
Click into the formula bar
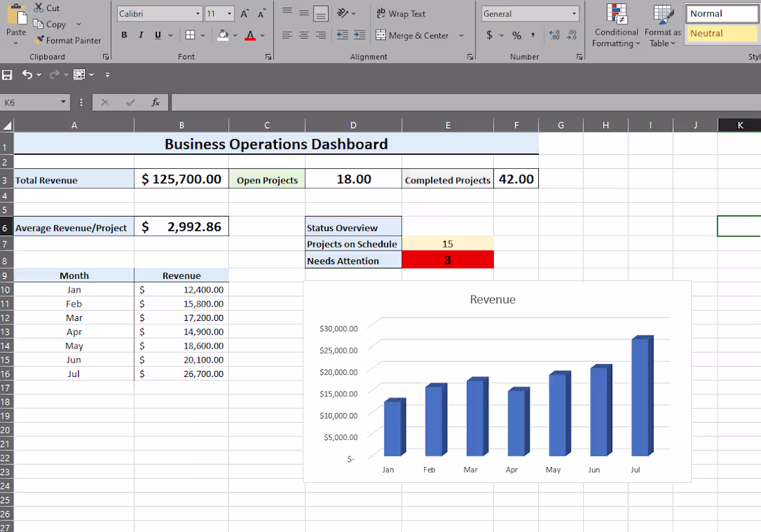pos(466,102)
